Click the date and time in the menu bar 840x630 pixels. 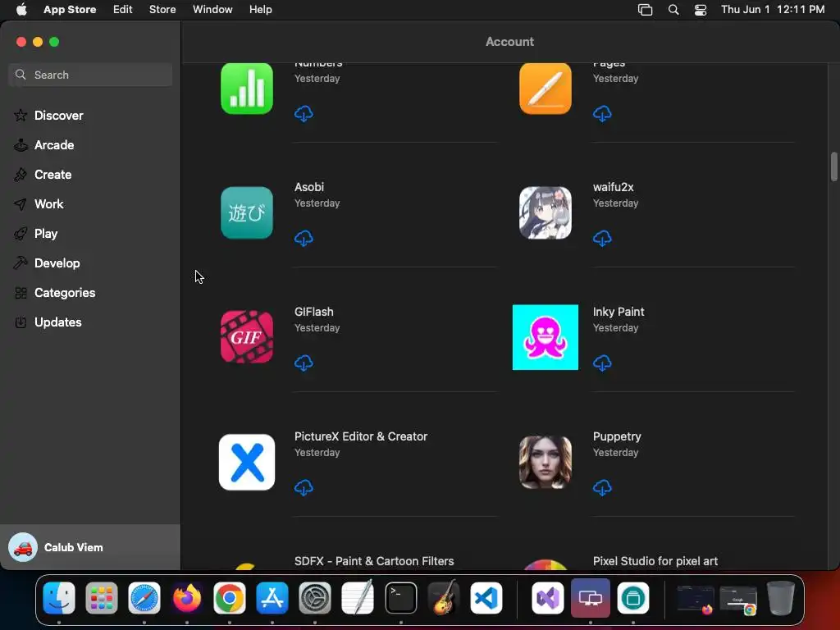(773, 10)
